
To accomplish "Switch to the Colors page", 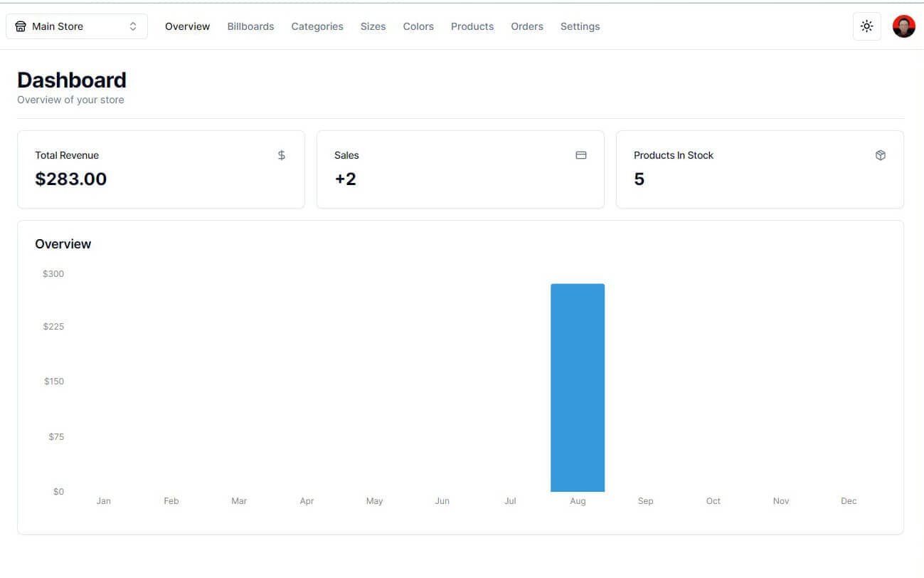I will coord(418,26).
